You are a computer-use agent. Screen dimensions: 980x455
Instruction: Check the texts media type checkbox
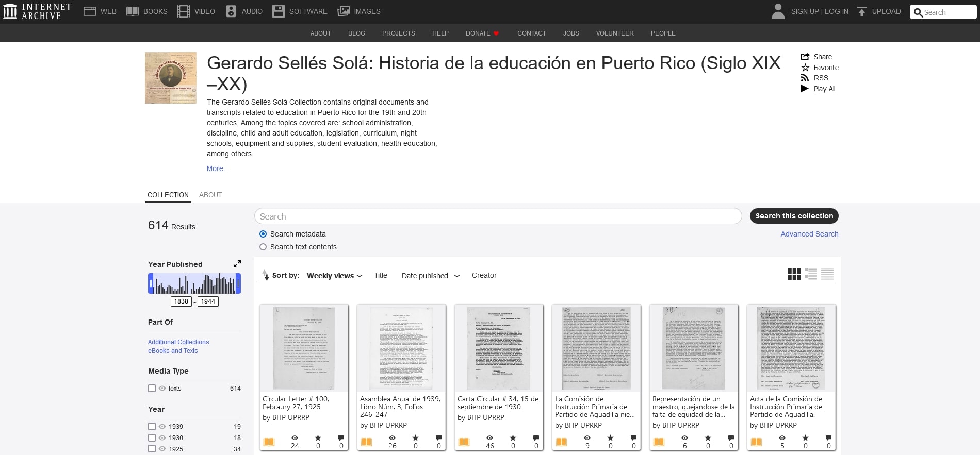pos(152,389)
